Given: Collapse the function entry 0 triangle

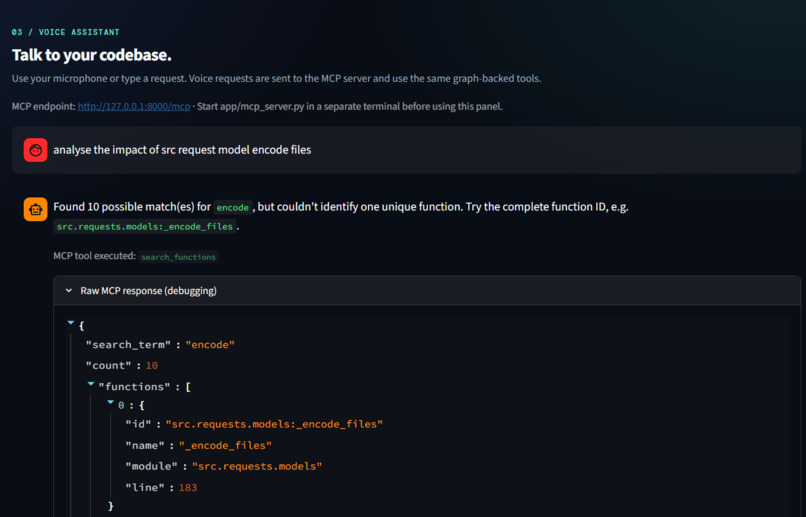Looking at the screenshot, I should pos(111,403).
